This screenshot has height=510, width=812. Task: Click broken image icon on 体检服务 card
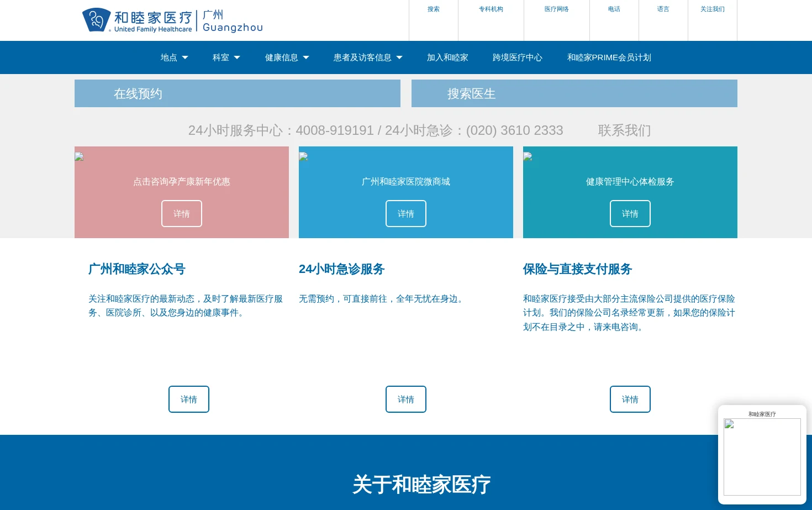coord(528,156)
